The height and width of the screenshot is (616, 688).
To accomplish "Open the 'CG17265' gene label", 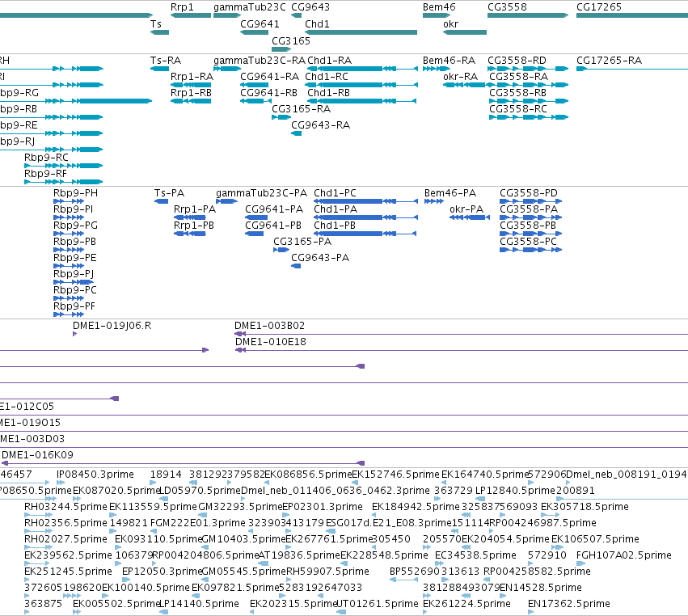I will pos(599,7).
